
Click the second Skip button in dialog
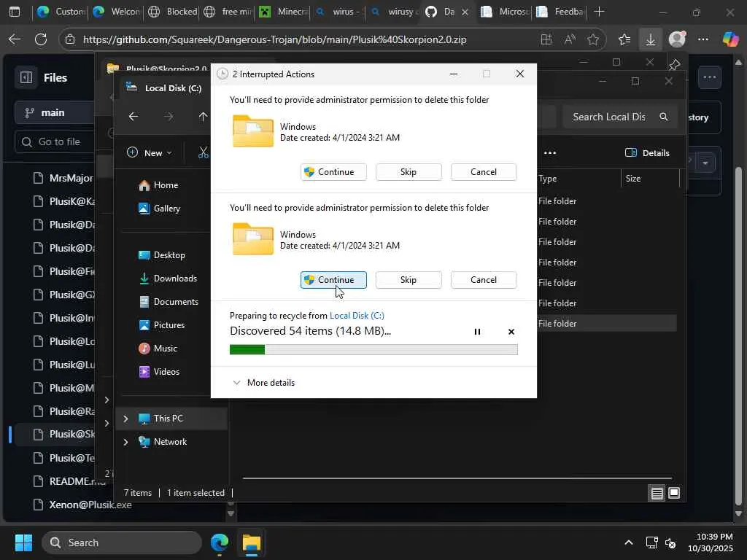(409, 280)
